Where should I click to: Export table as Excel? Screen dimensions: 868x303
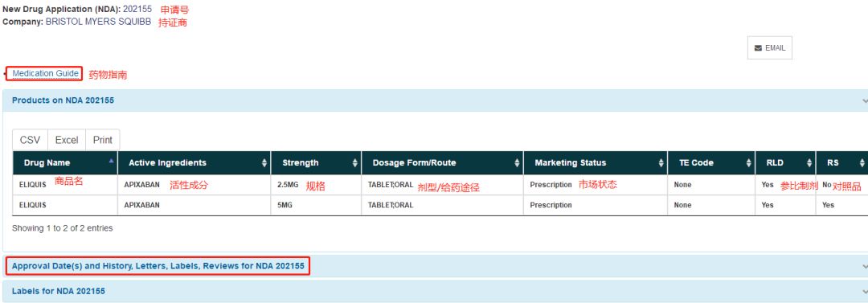click(67, 140)
